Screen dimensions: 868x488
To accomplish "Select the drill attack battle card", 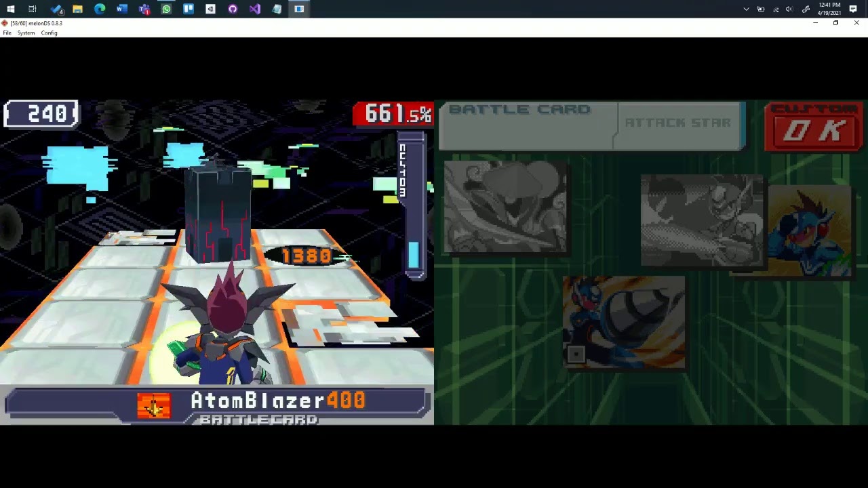I will click(624, 322).
